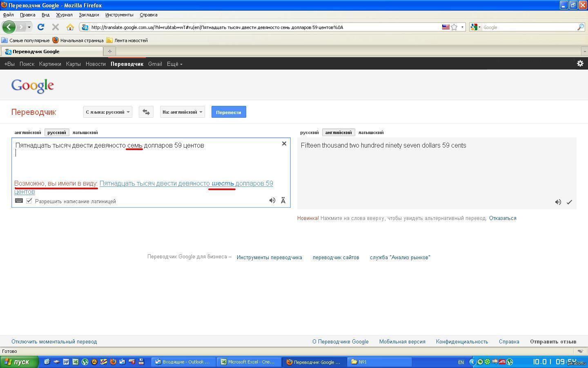Select source language 'английский' tab

pos(28,132)
